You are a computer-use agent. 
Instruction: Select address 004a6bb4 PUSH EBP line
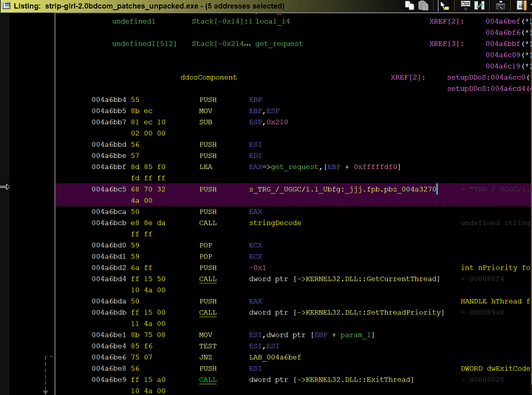[109, 100]
